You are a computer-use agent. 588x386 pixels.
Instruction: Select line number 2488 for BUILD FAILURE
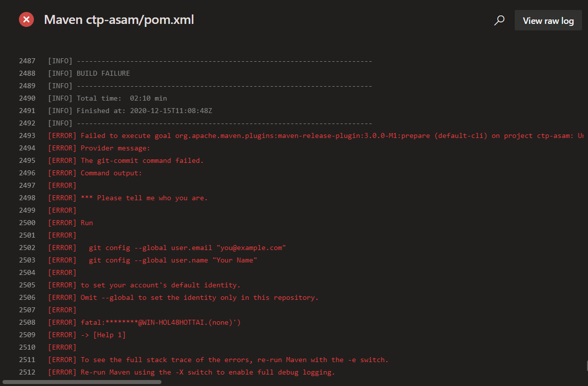click(27, 73)
